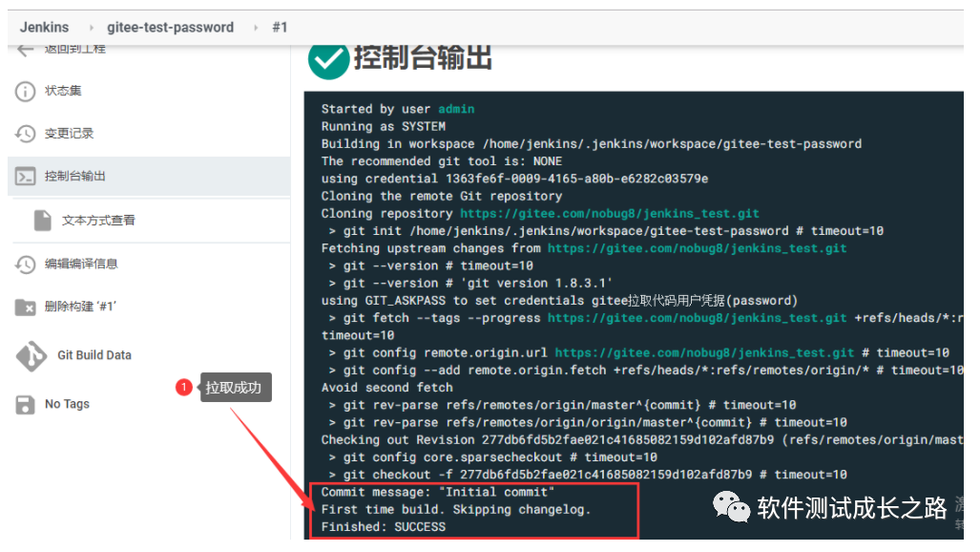
Task: Click the save icon beside No Tags
Action: (x=25, y=404)
